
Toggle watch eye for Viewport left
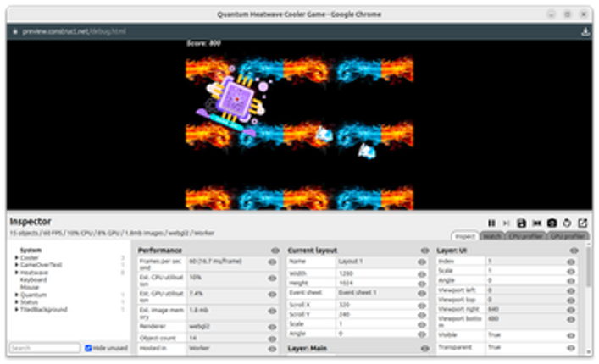click(x=571, y=291)
